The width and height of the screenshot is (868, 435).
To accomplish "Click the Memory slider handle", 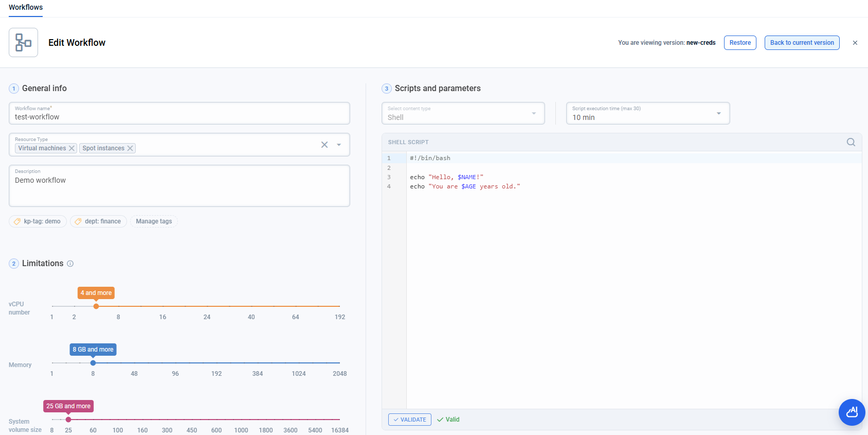I will click(93, 363).
